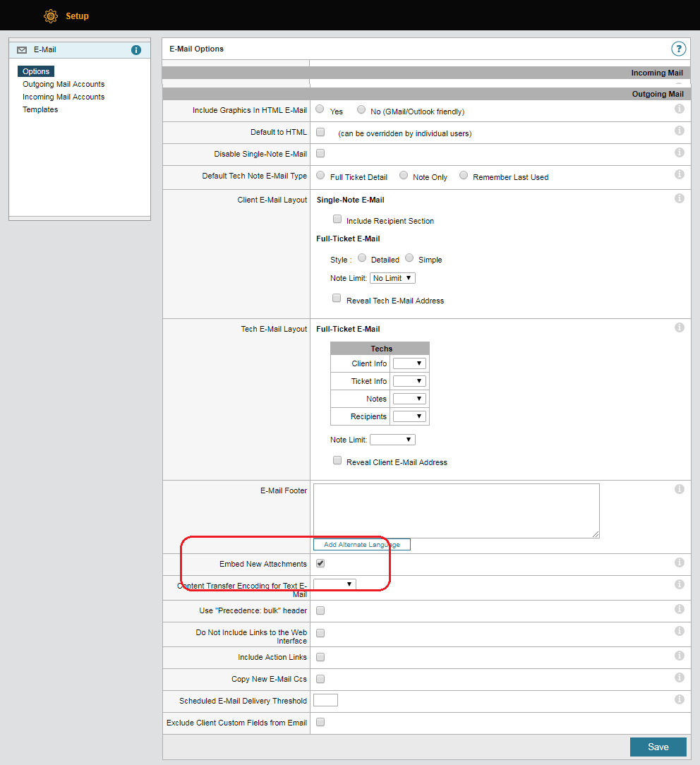The height and width of the screenshot is (765, 700).
Task: Uncheck Embed New Attachments
Action: click(x=320, y=563)
